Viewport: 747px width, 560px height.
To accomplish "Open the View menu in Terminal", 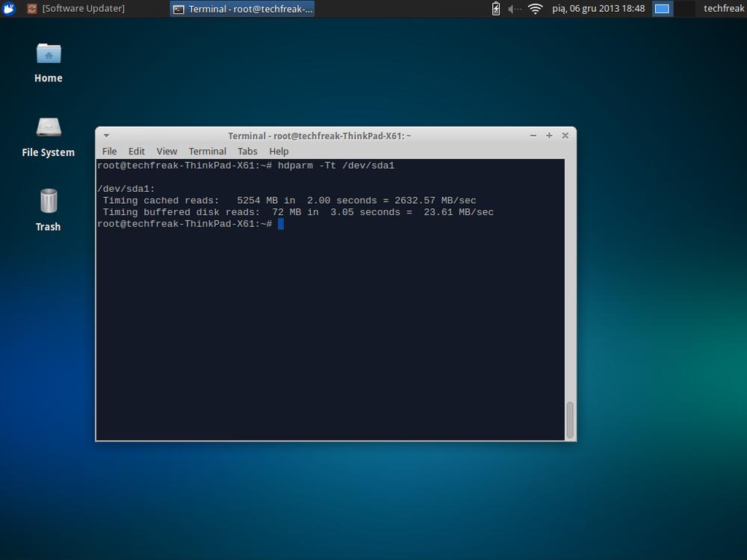I will tap(167, 152).
